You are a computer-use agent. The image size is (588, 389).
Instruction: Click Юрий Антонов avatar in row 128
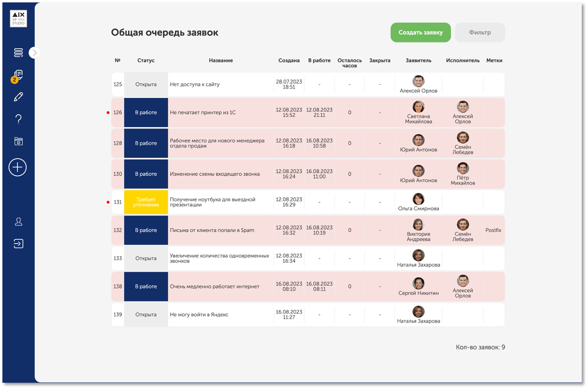(x=418, y=140)
